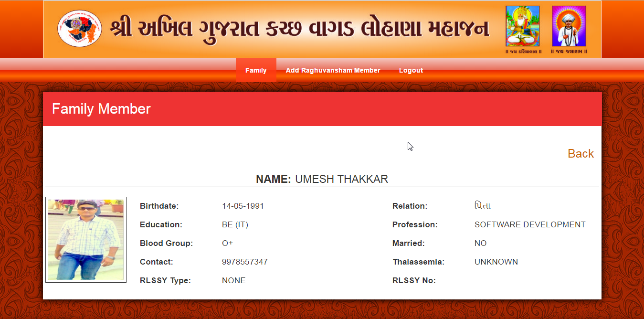Open Umesh Thakkar's profile photo
This screenshot has width=644, height=319.
[x=86, y=240]
